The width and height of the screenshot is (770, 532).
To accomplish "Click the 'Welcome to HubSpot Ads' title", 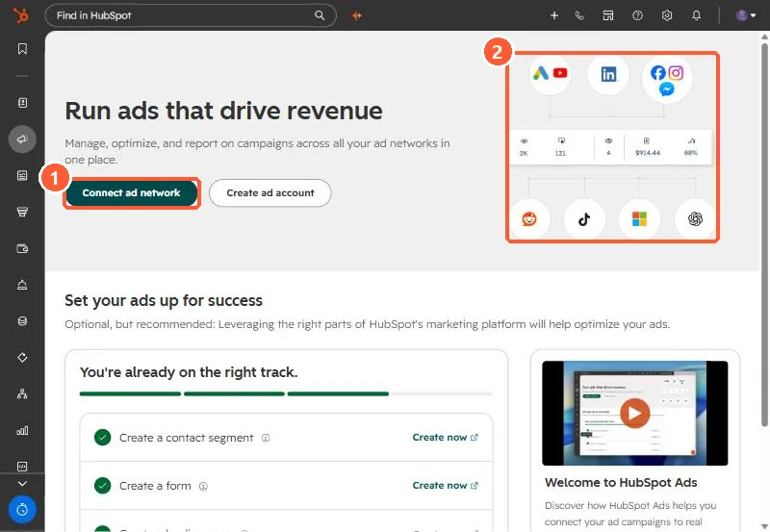I will (621, 482).
